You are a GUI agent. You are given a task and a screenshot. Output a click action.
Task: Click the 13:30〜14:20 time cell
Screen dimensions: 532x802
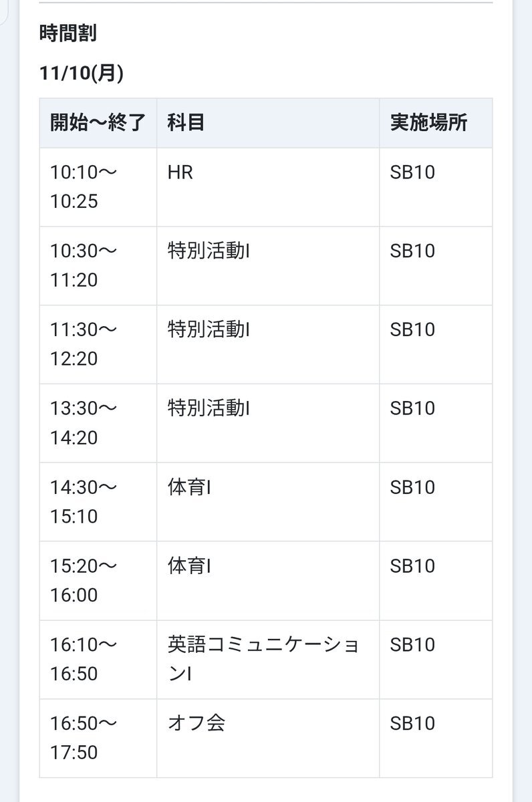(84, 423)
